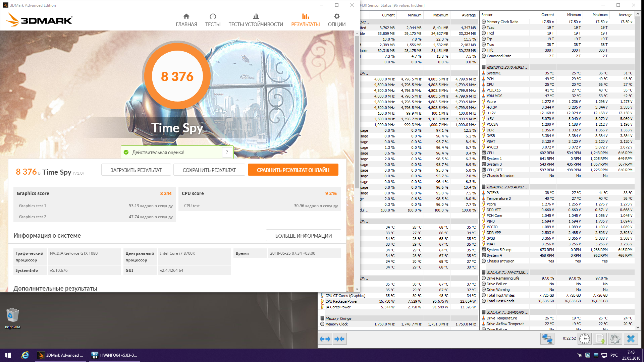This screenshot has width=644, height=362.
Task: Go to the ГЛАВНАЯ home tab
Action: click(186, 20)
